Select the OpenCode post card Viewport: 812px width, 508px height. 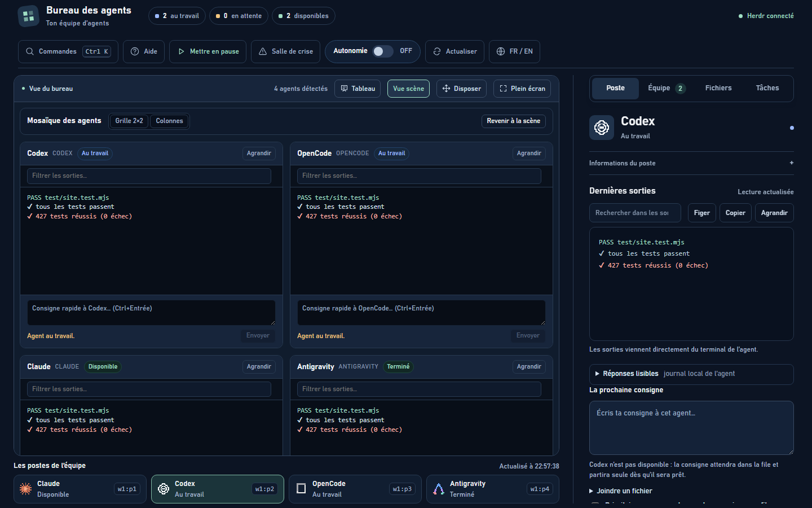click(x=355, y=489)
